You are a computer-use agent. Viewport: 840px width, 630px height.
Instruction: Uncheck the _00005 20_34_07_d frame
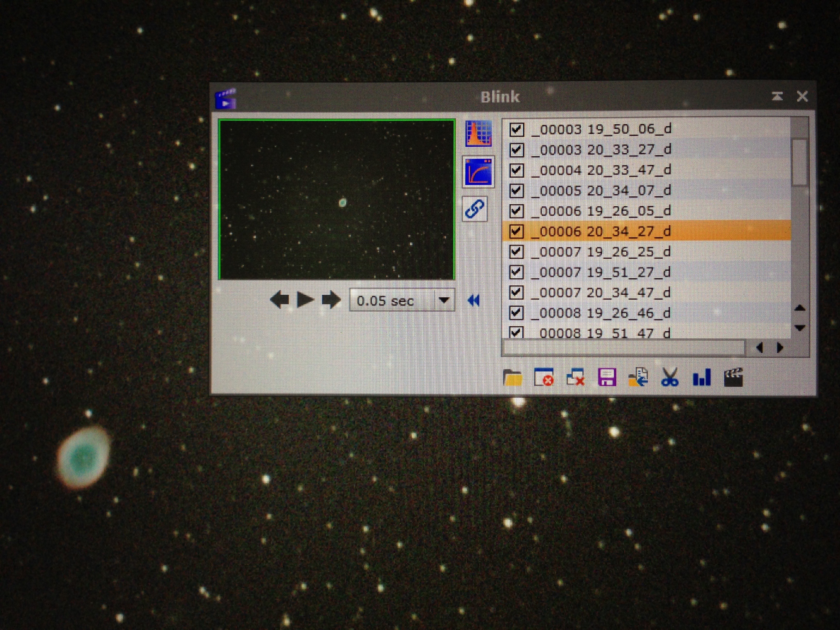(516, 191)
